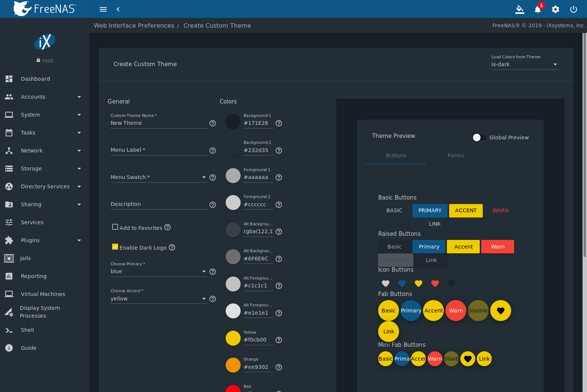This screenshot has width=587, height=392.
Task: Open the Choose Primary dropdown
Action: point(159,271)
